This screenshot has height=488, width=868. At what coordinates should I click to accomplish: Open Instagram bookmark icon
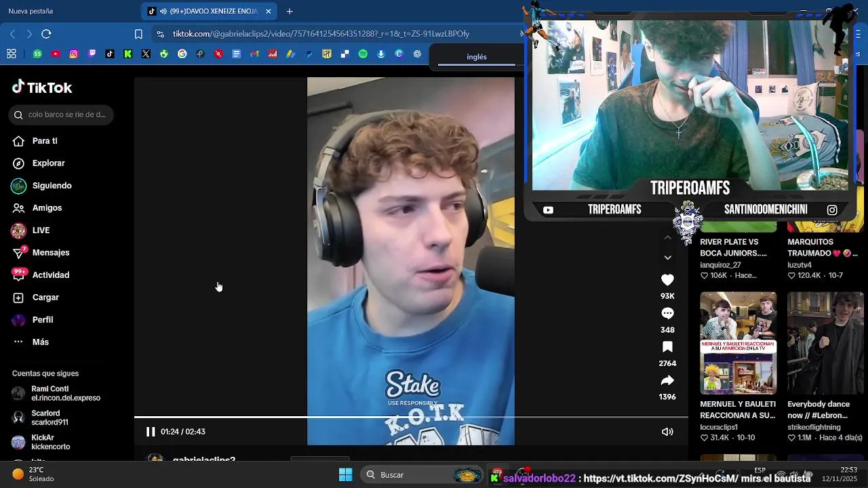tap(74, 54)
